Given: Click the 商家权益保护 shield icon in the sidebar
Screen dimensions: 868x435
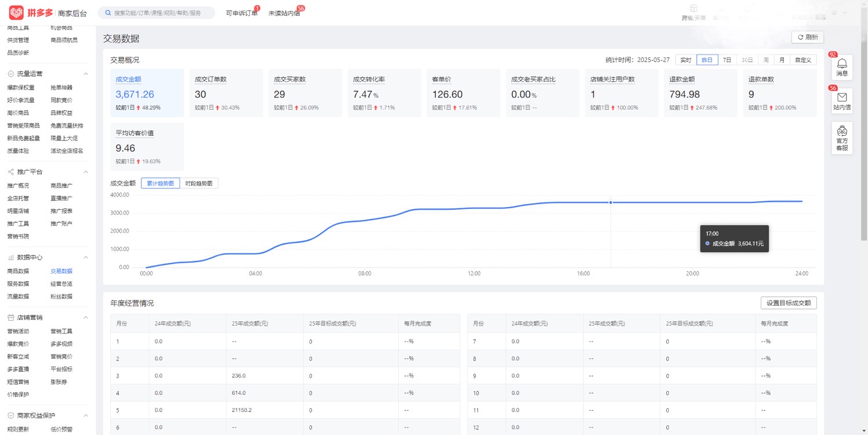Looking at the screenshot, I should [11, 415].
